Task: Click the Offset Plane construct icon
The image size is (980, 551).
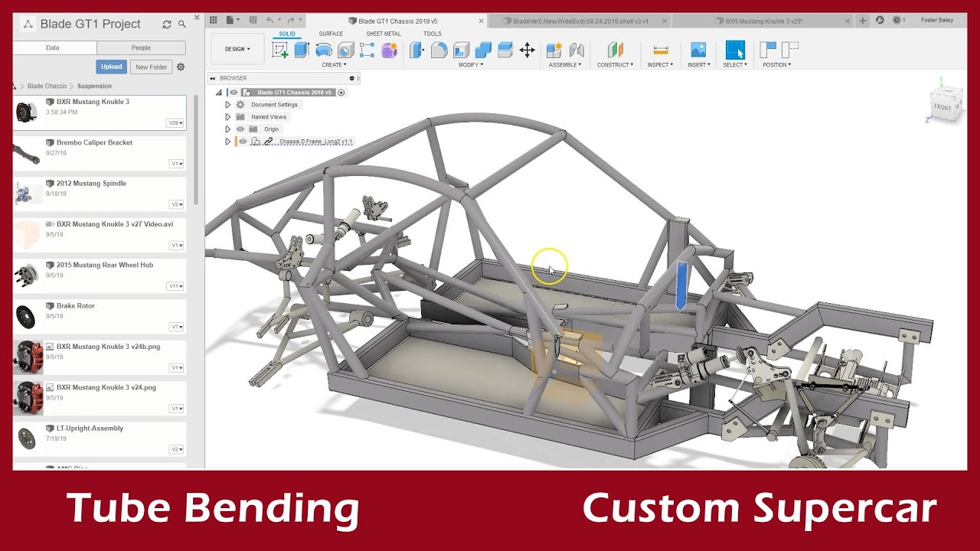Action: point(615,51)
